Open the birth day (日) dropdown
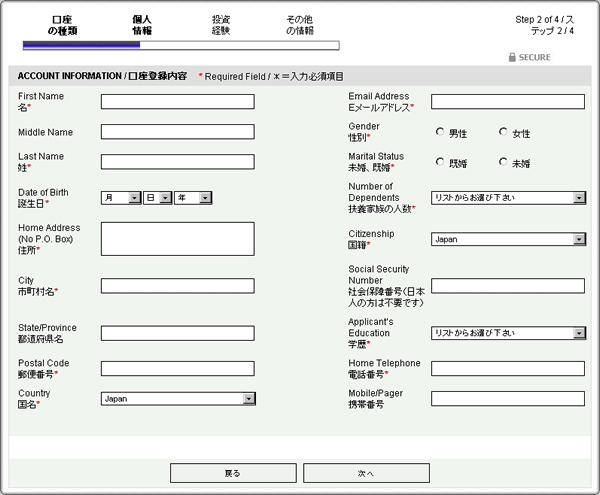600x495 pixels. point(157,198)
